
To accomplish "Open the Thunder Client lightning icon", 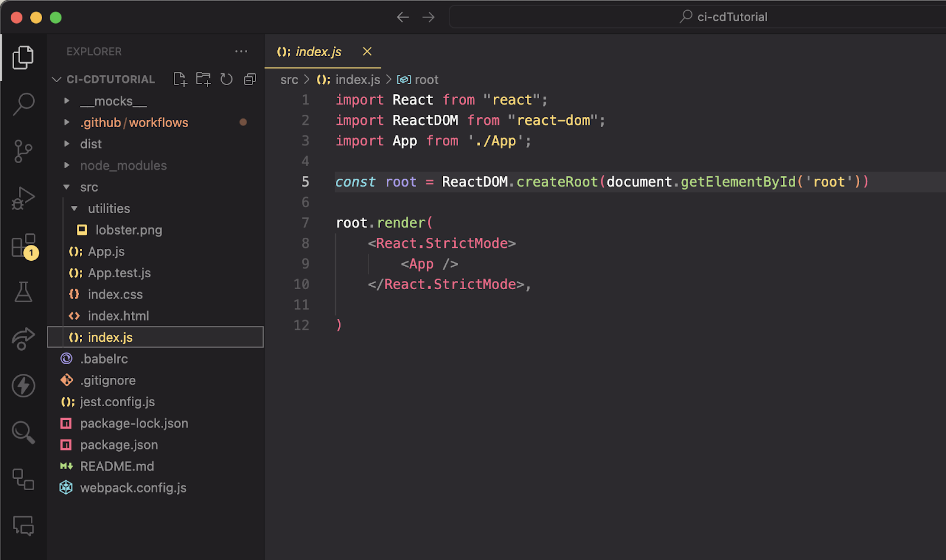I will [x=23, y=386].
